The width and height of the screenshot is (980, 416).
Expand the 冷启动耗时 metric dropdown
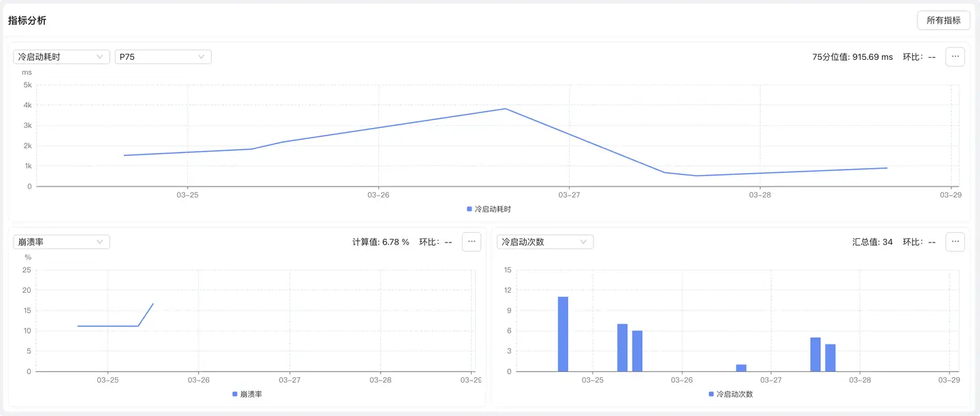click(x=61, y=57)
